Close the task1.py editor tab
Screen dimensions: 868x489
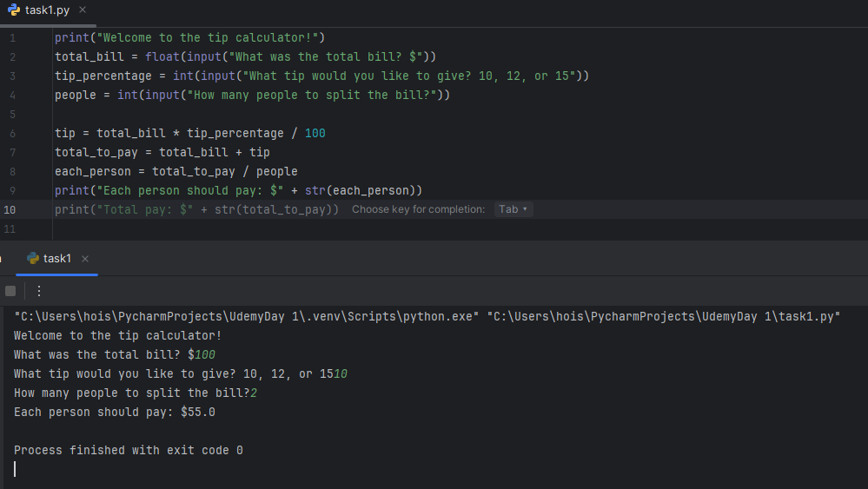(x=82, y=10)
